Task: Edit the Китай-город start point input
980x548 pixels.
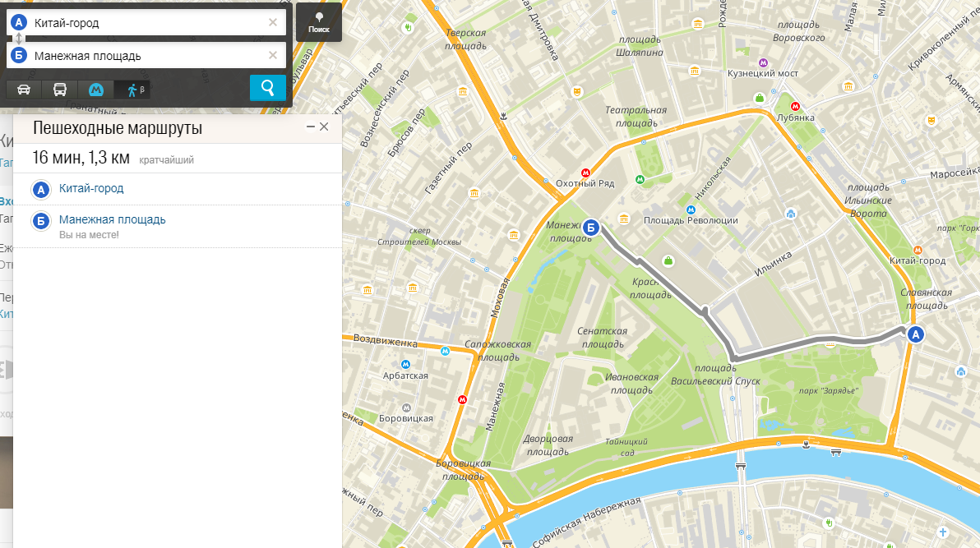Action: tap(147, 22)
